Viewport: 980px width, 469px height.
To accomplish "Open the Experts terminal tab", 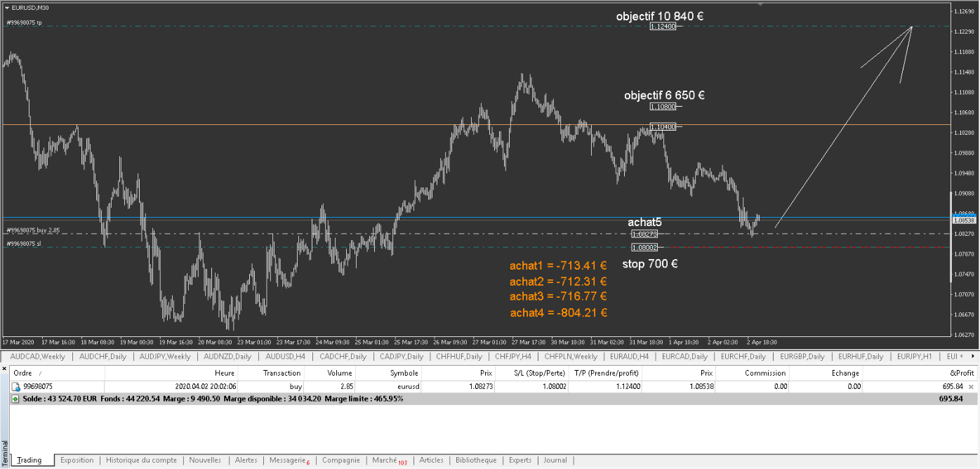I will [520, 460].
